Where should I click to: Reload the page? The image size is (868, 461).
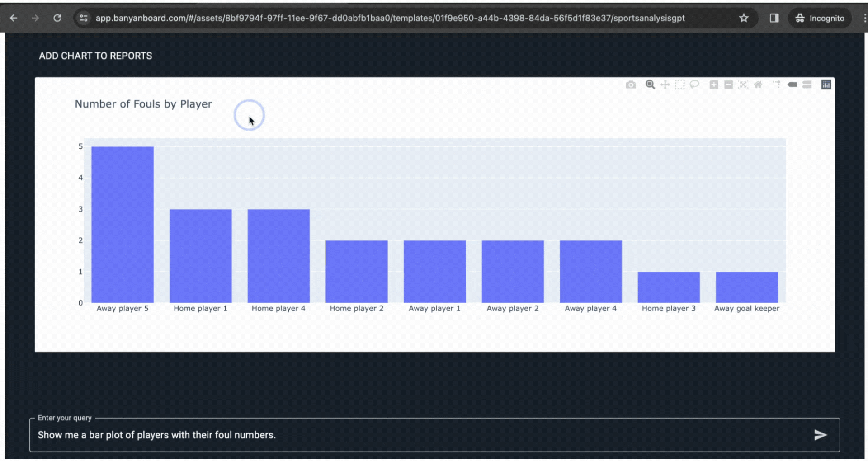pyautogui.click(x=57, y=18)
